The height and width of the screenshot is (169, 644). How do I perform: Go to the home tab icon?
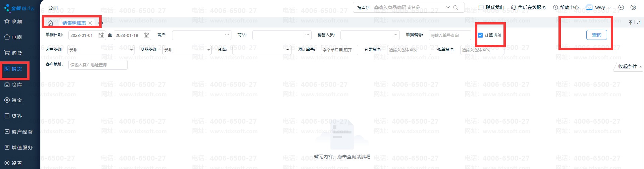(x=50, y=23)
